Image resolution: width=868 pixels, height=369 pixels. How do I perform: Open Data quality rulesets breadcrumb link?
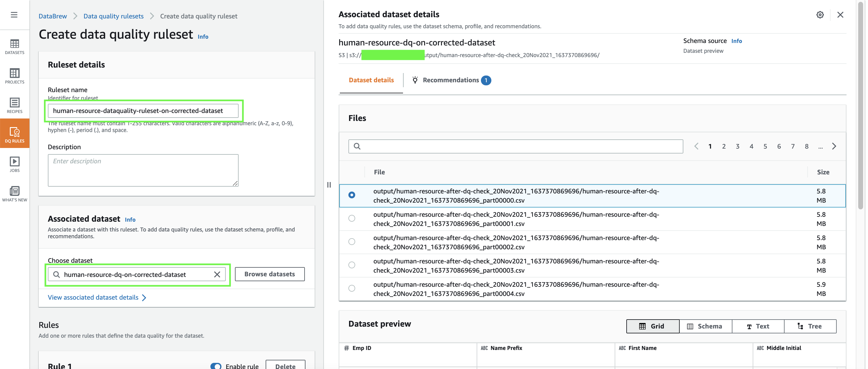[x=113, y=16]
